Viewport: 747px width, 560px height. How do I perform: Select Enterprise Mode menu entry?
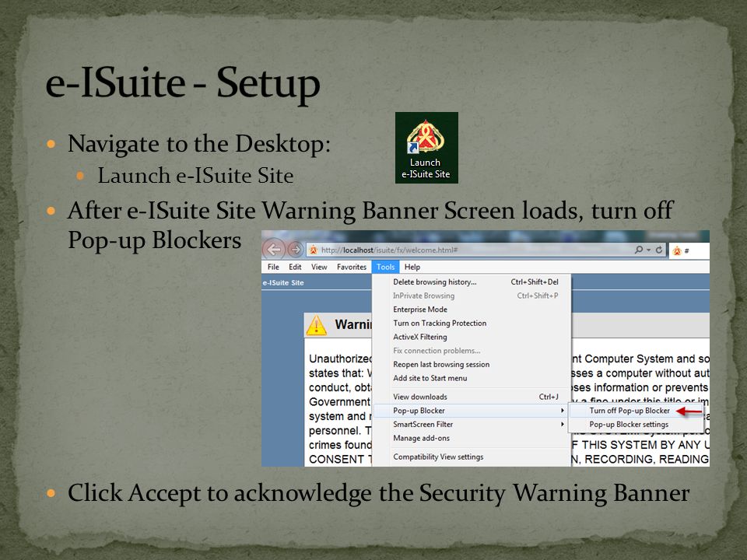point(472,310)
